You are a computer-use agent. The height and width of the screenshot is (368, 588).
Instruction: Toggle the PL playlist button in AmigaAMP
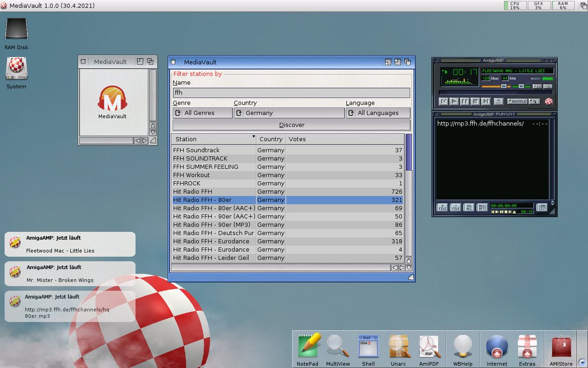[x=547, y=87]
